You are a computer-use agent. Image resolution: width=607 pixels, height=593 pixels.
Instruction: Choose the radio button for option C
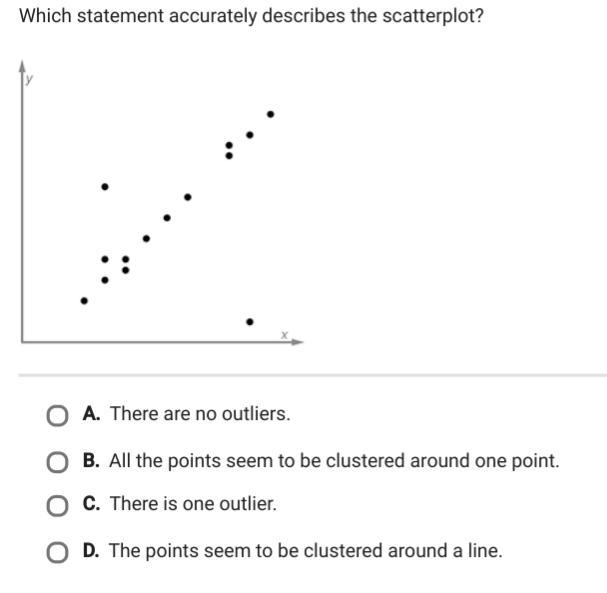click(x=58, y=505)
